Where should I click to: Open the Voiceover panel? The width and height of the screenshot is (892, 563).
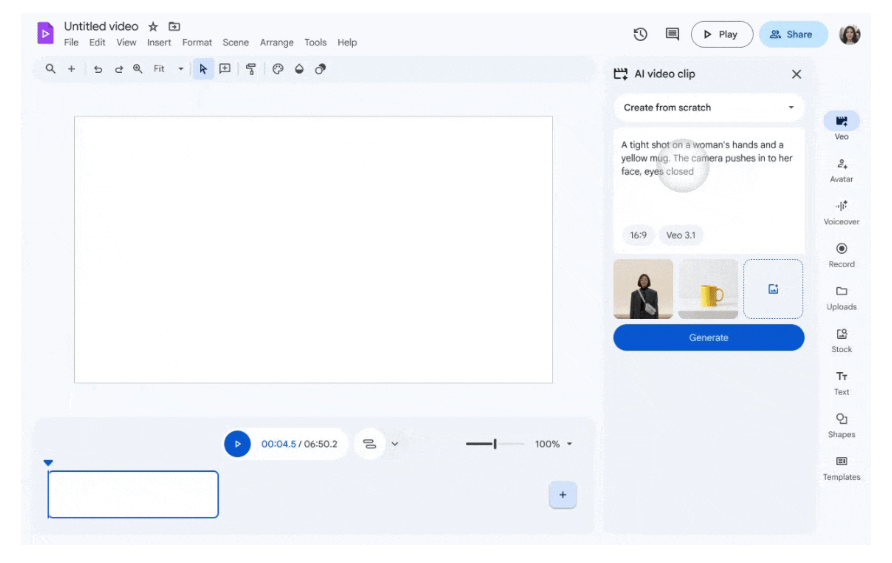click(841, 206)
